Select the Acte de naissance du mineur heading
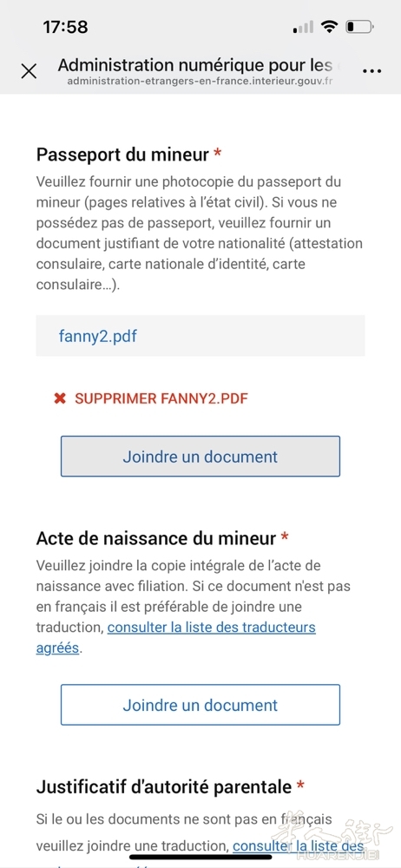 [x=156, y=537]
